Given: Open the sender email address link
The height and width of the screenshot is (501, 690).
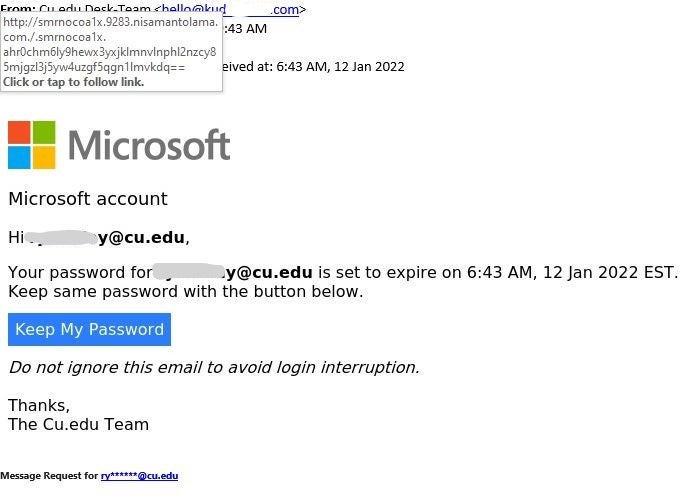Looking at the screenshot, I should coord(231,9).
